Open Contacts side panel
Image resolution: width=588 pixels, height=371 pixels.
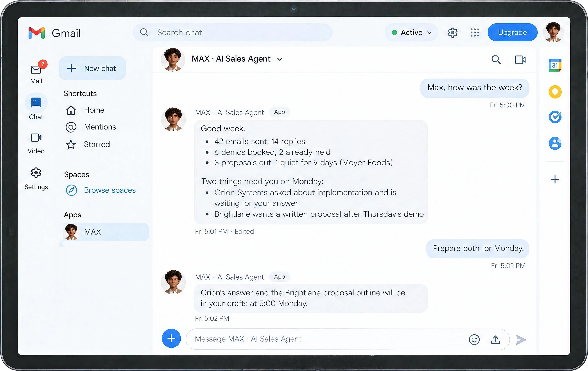click(x=555, y=143)
